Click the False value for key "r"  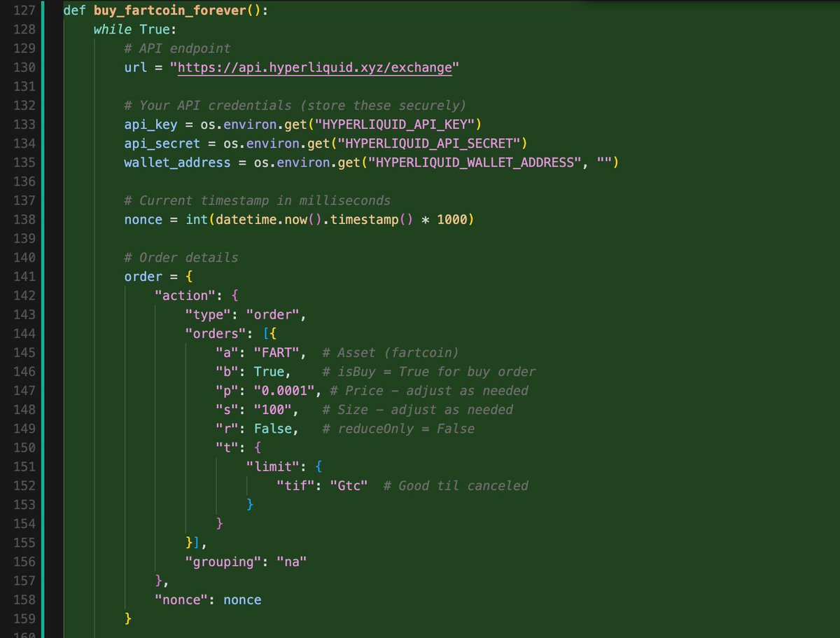pos(273,429)
